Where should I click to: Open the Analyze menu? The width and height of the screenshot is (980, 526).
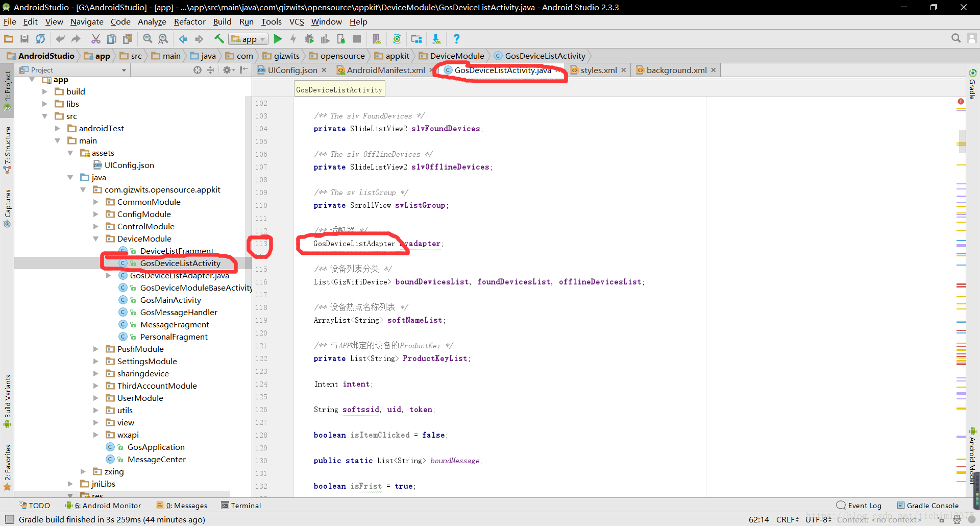(152, 21)
